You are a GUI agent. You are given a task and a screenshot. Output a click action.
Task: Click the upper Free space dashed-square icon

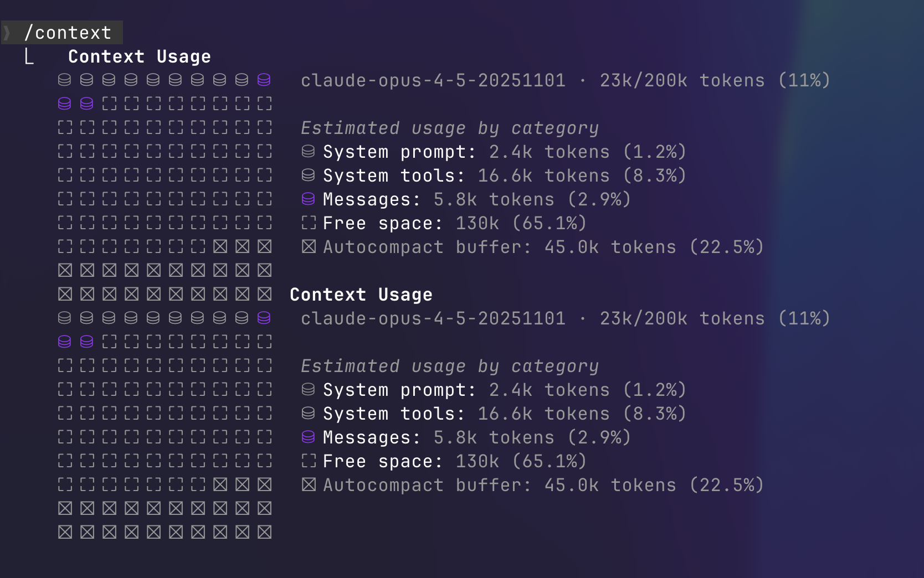tap(309, 223)
